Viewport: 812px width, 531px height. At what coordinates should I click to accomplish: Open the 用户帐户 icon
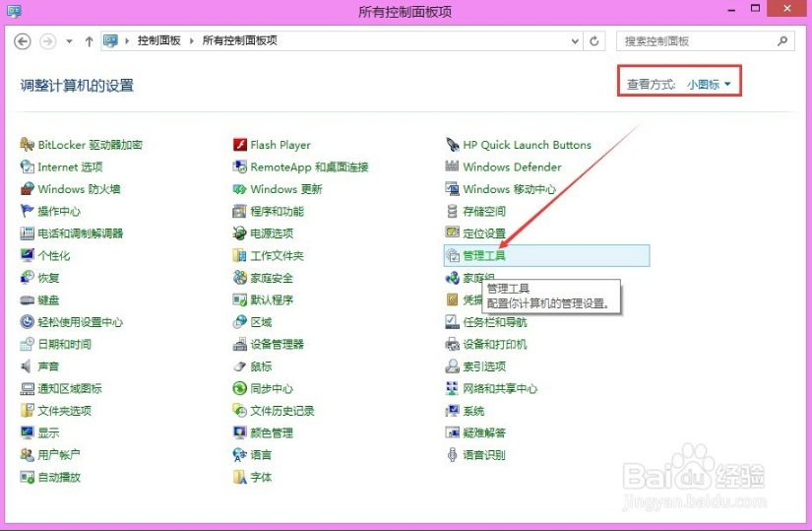pos(29,455)
